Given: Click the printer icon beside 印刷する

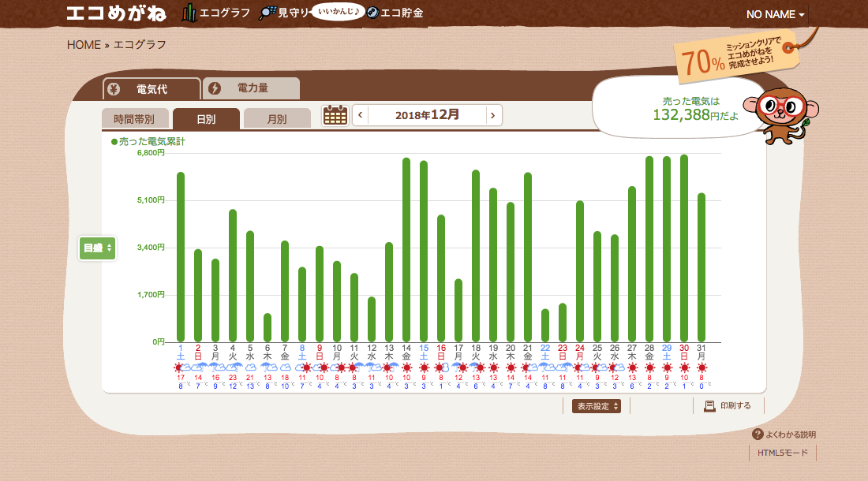Looking at the screenshot, I should (x=709, y=406).
